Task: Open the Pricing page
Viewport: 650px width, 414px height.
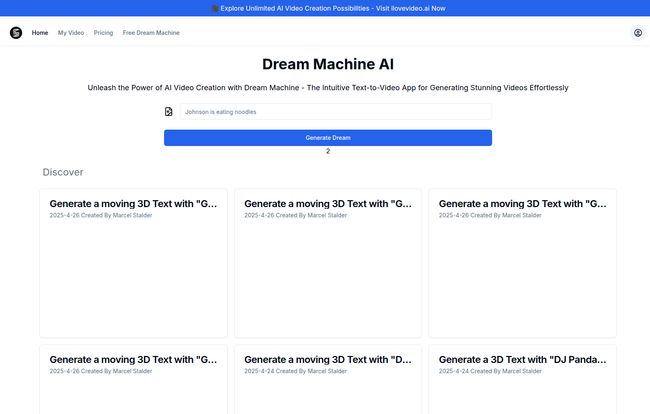Action: [x=103, y=33]
